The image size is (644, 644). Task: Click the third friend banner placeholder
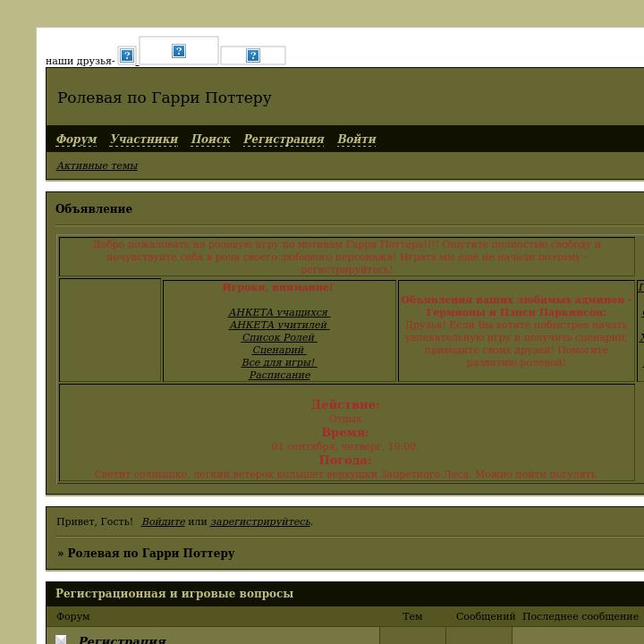pos(253,55)
